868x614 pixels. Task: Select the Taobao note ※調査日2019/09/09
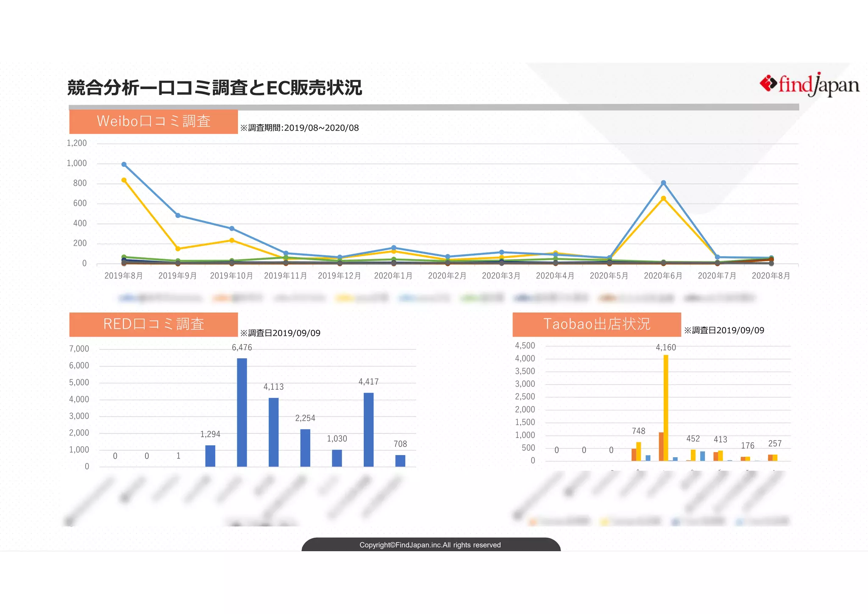point(724,330)
